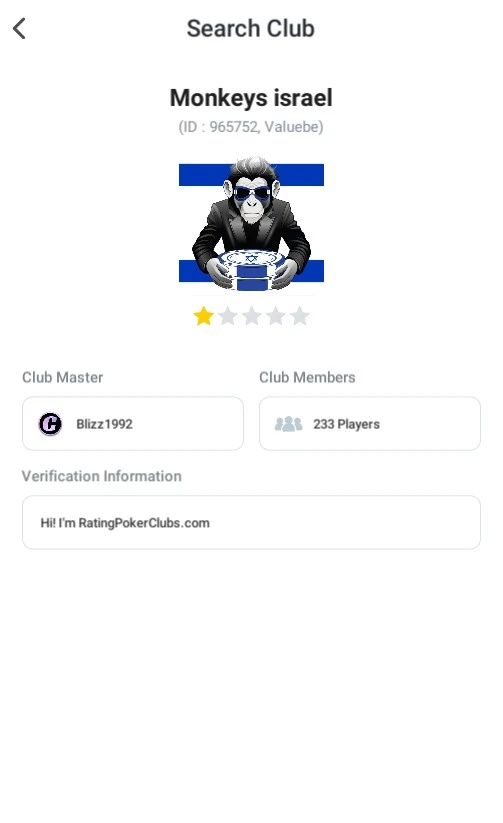Viewport: 503px width, 823px height.
Task: Tap the Verification Information label
Action: [102, 476]
